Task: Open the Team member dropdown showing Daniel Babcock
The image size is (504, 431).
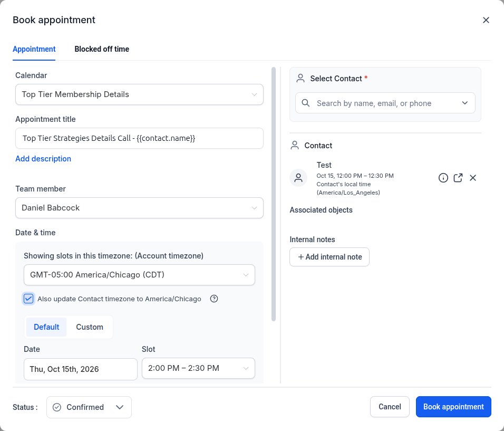Action: point(139,208)
